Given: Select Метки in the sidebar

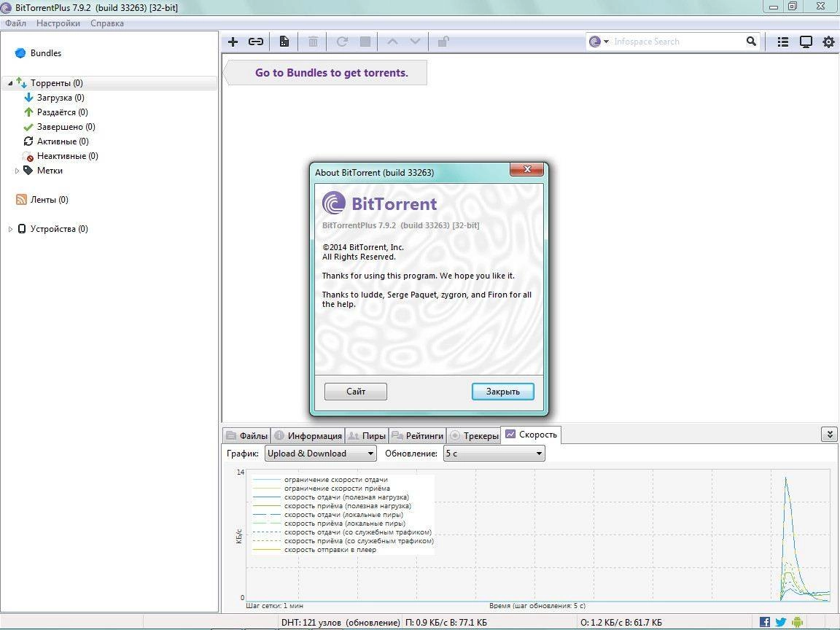Looking at the screenshot, I should click(50, 171).
